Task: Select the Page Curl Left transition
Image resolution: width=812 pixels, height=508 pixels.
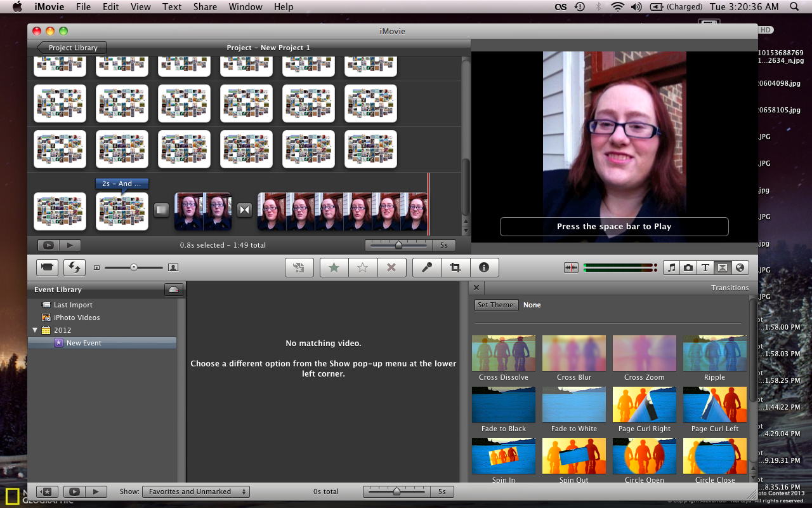Action: click(715, 410)
